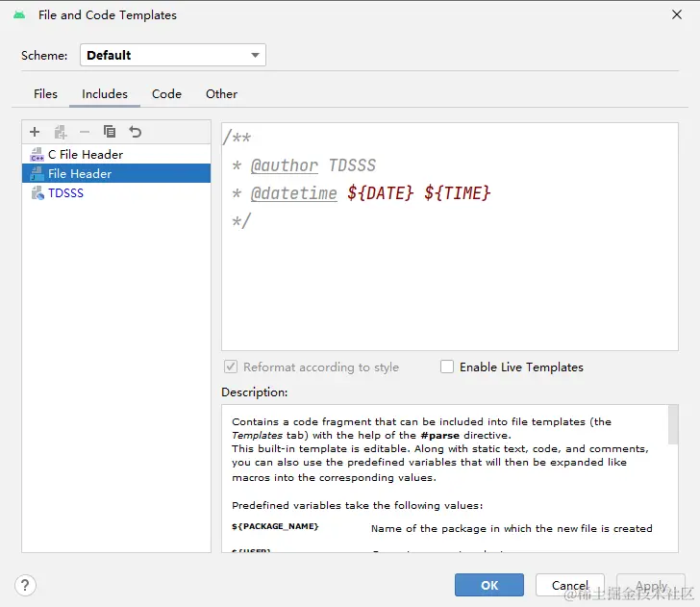Click the ${DATE} variable in editor
Viewport: 700px width, 607px height.
click(381, 193)
